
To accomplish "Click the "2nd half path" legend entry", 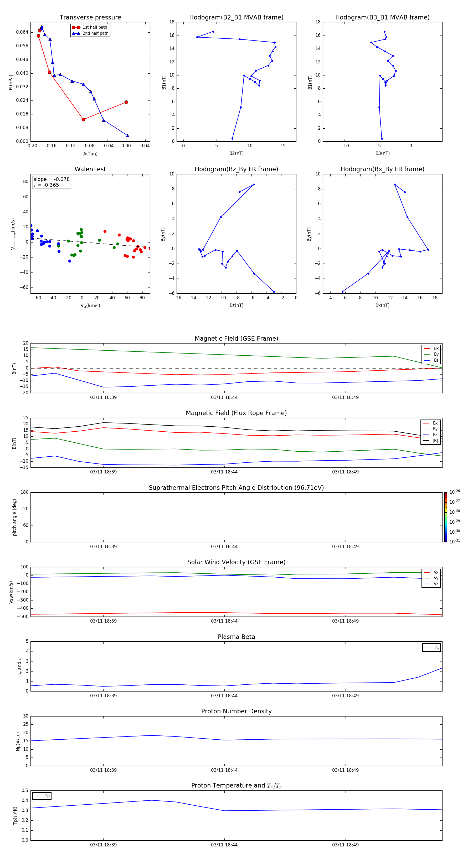I will pos(90,33).
